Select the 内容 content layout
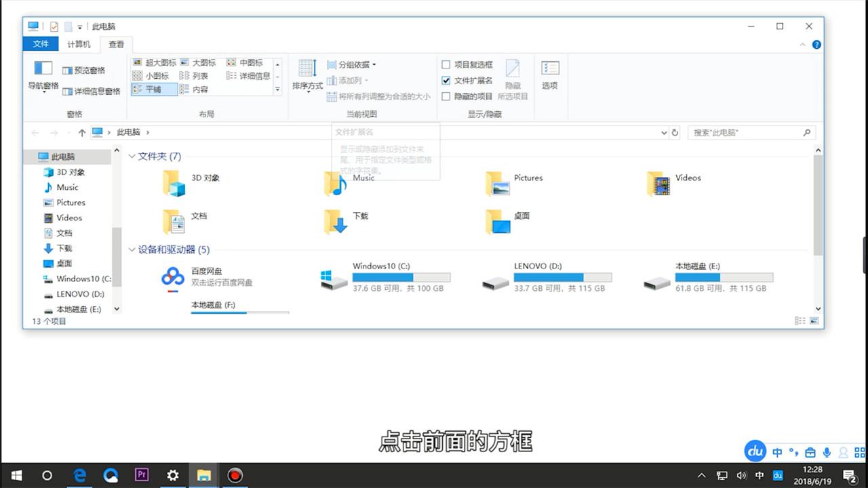 point(194,89)
